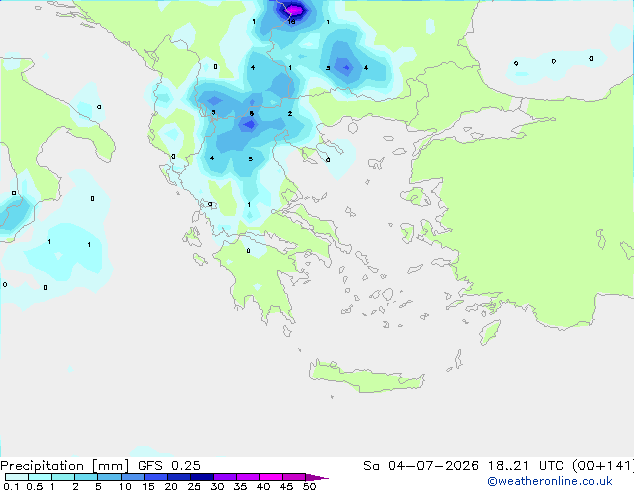Click the 15–20 mm blue legend swatch
The height and width of the screenshot is (490, 634).
(x=156, y=477)
